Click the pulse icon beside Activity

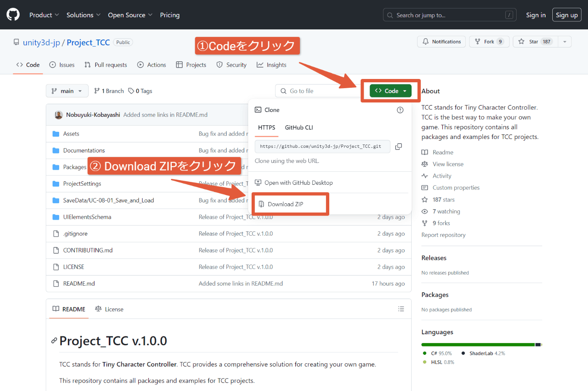[425, 176]
